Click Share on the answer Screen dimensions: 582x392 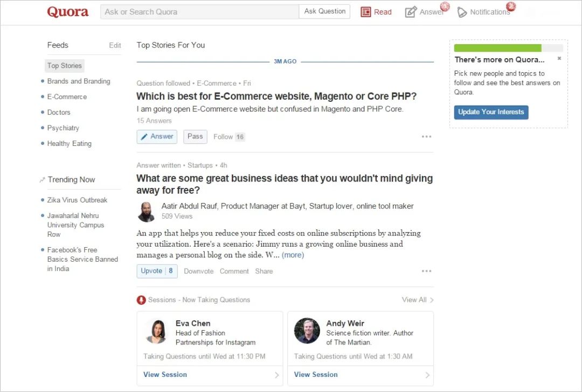click(264, 271)
